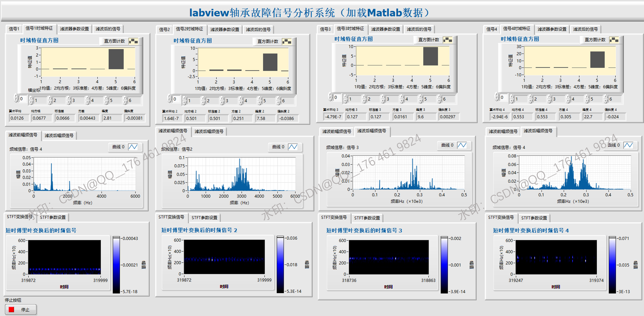Image resolution: width=644 pixels, height=316 pixels.
Task: Click the color ramp with maximum 0.036
Action: tap(280, 265)
